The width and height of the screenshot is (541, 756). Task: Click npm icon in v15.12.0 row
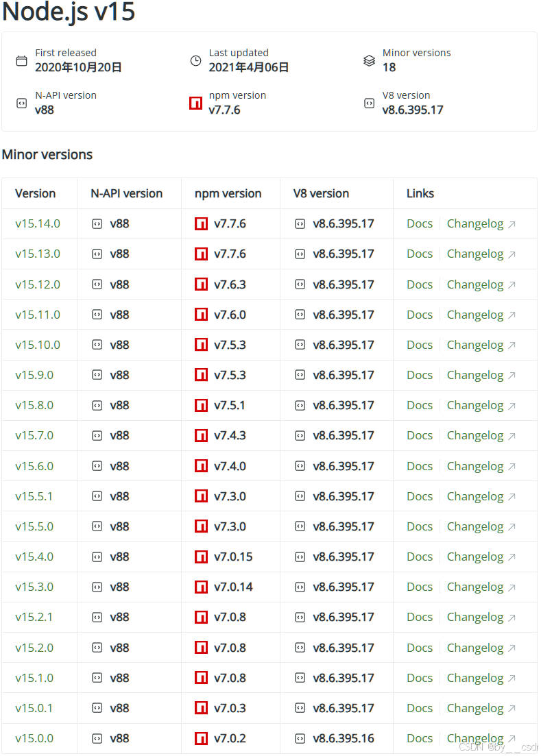click(201, 284)
